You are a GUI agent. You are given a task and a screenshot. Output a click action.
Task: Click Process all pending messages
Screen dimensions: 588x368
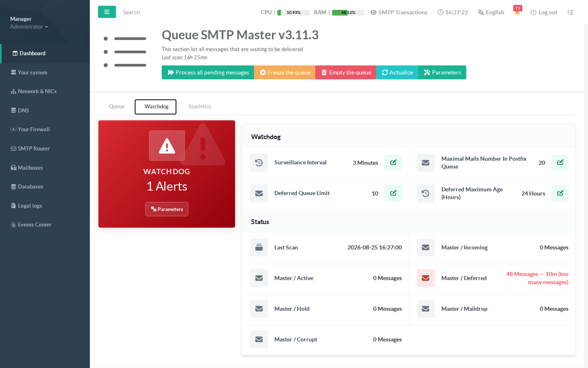[x=208, y=72]
